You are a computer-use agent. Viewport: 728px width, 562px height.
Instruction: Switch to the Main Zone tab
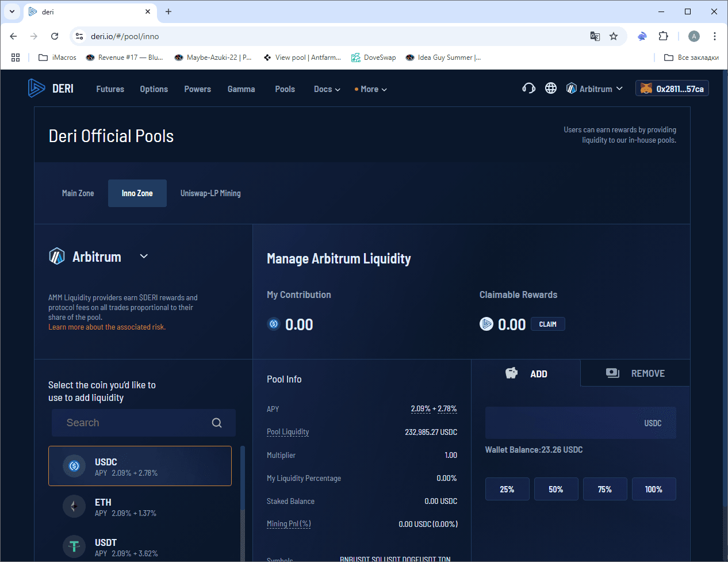[x=78, y=193]
